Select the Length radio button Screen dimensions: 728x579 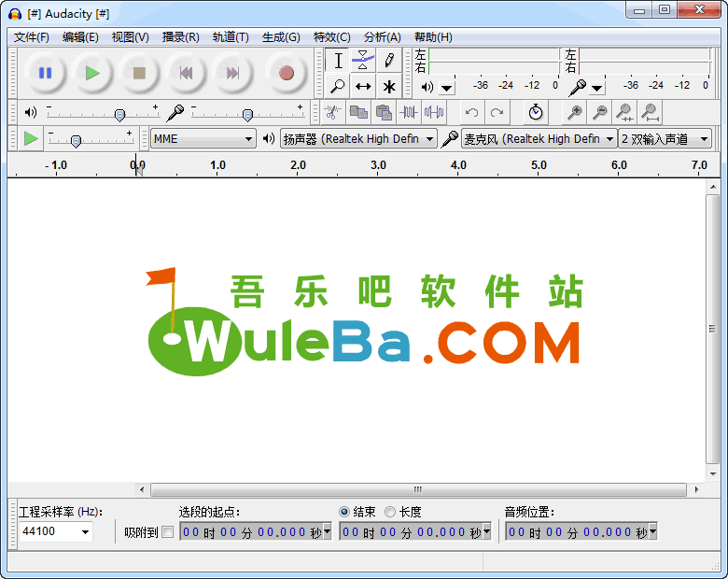coord(390,512)
